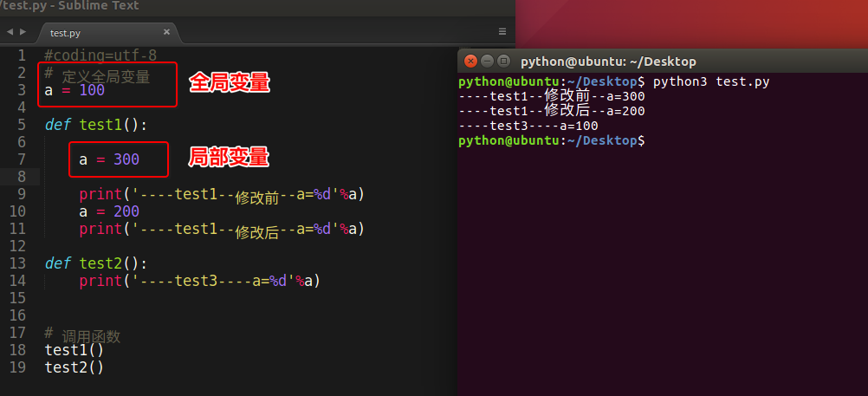Click the test2() call on line 19

[74, 367]
